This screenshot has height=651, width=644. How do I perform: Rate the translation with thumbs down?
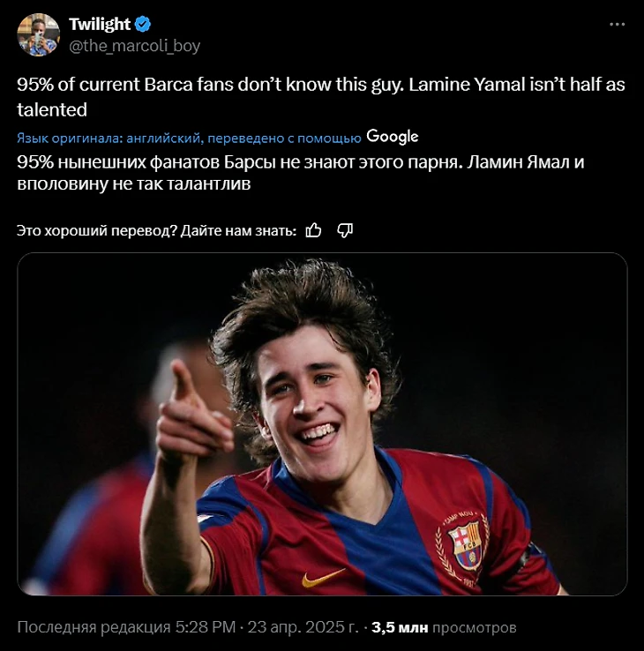pyautogui.click(x=345, y=230)
